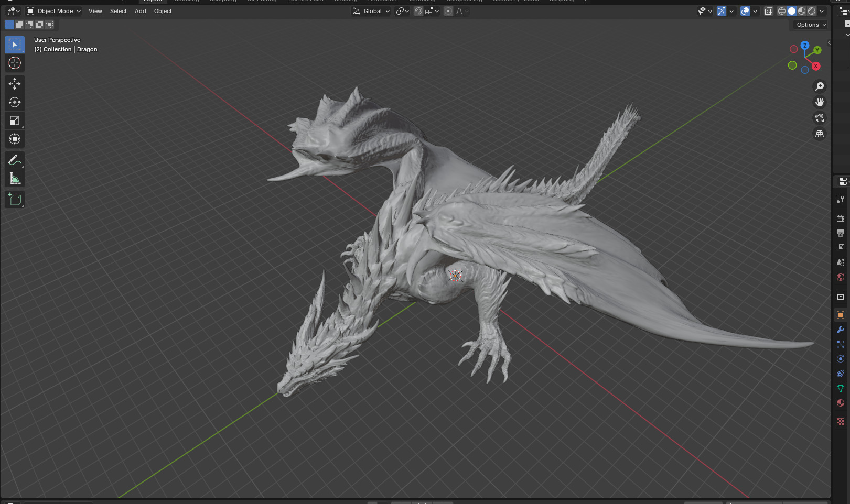The image size is (850, 504).
Task: Open the Object menu
Action: coord(163,11)
